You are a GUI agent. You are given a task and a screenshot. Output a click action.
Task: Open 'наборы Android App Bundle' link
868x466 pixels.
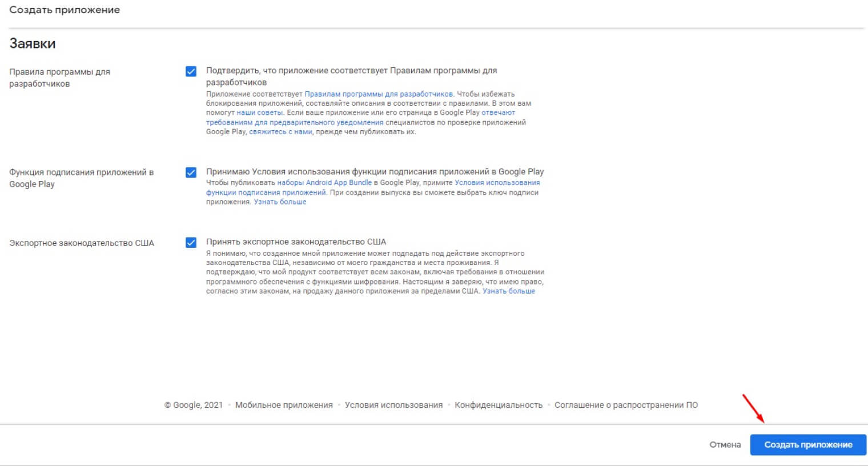coord(324,183)
